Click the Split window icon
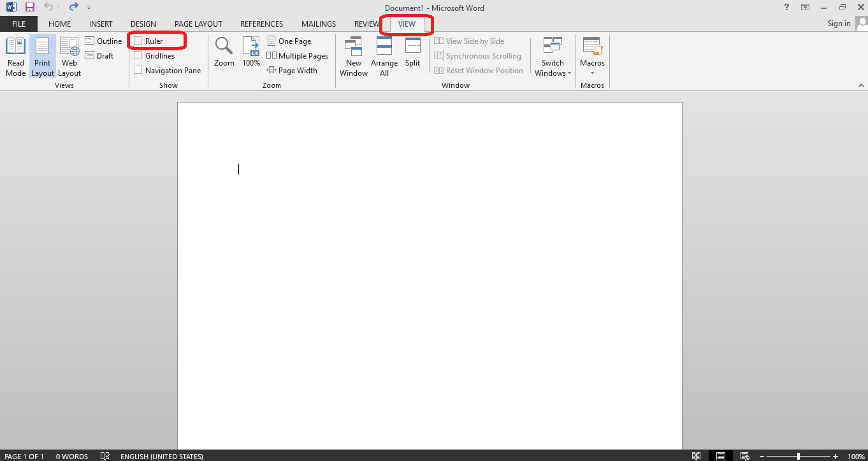 pos(412,51)
